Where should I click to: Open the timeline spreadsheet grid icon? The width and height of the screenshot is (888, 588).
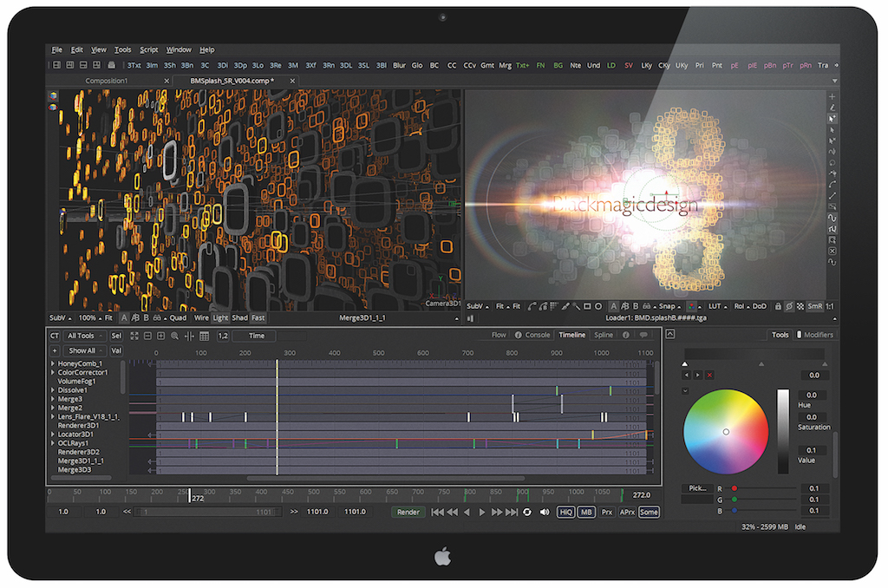point(204,336)
